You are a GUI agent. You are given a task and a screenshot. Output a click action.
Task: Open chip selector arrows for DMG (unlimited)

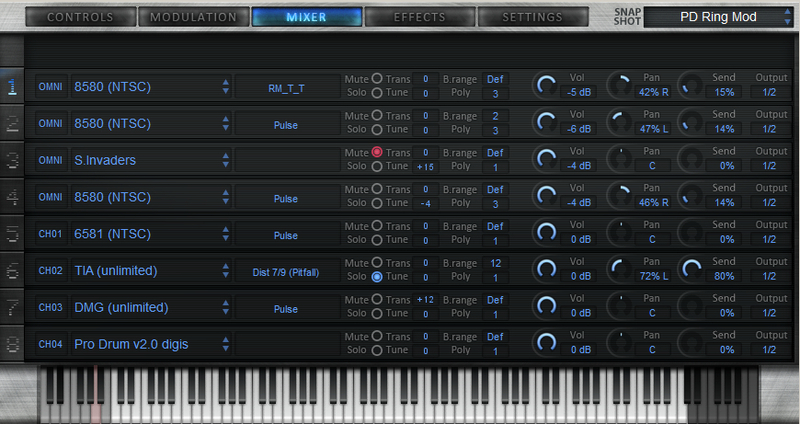[x=226, y=307]
